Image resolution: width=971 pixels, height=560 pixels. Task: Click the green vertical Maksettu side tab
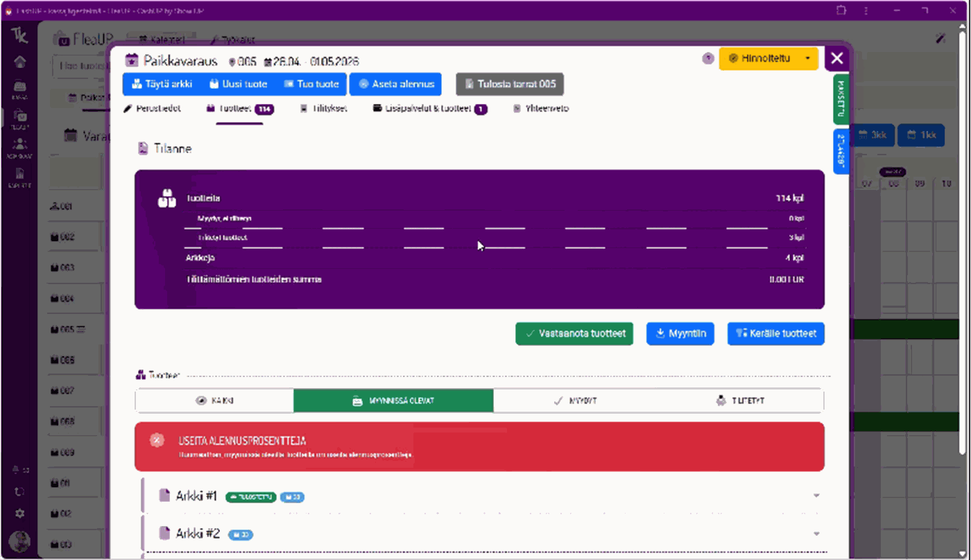(x=841, y=99)
